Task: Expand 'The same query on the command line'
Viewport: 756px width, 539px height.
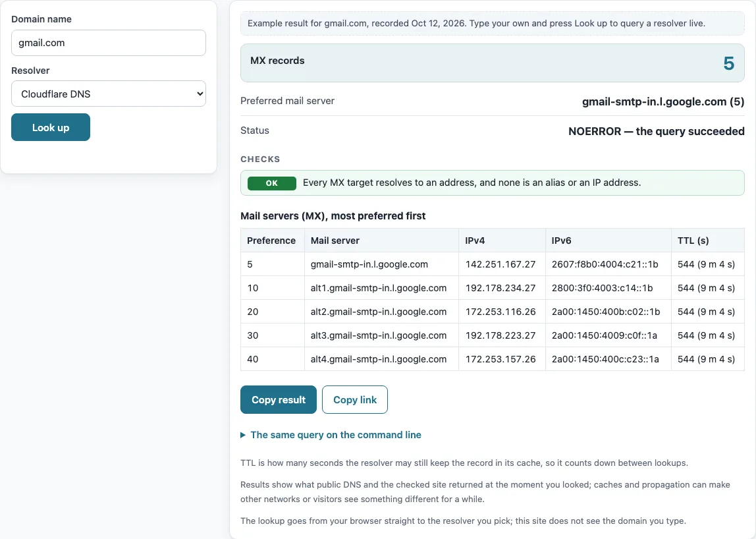Action: [336, 435]
